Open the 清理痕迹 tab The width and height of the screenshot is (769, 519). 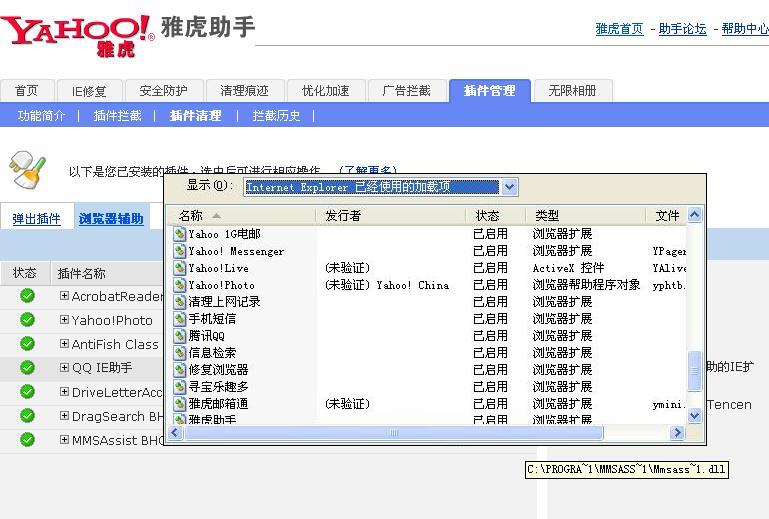(x=245, y=91)
